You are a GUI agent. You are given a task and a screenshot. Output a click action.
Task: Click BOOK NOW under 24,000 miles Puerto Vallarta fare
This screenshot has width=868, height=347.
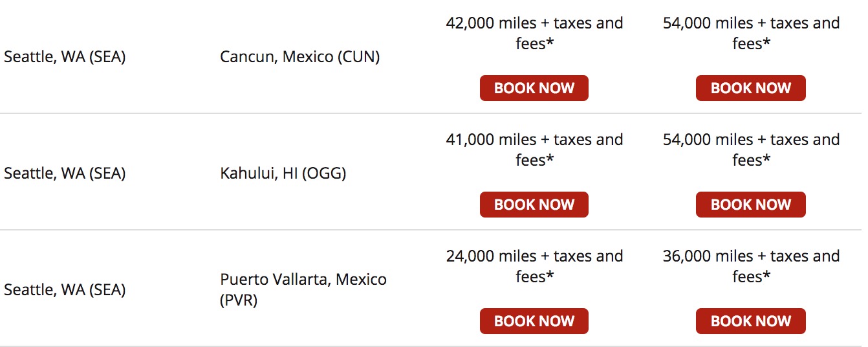coord(534,321)
